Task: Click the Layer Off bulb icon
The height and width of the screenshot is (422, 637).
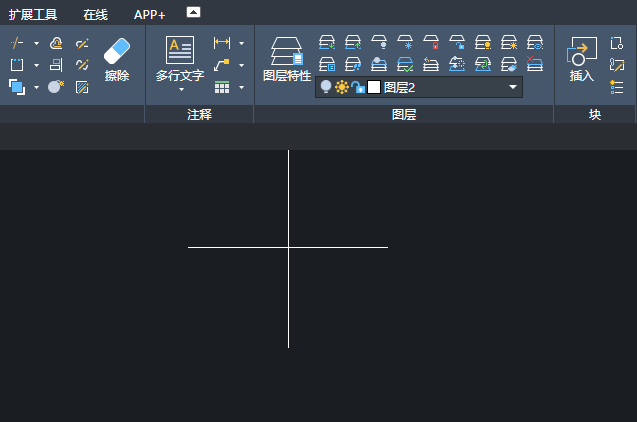Action: point(379,42)
